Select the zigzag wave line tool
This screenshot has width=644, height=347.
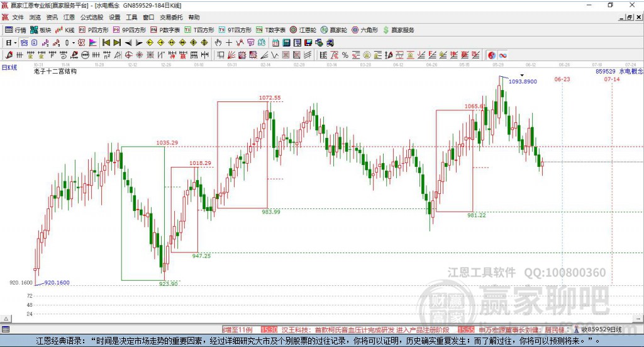pyautogui.click(x=275, y=55)
